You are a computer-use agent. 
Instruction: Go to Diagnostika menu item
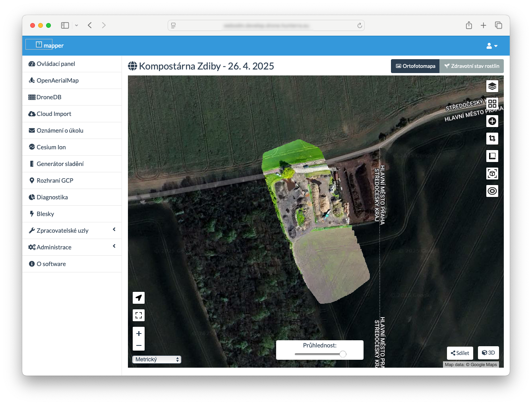[52, 197]
